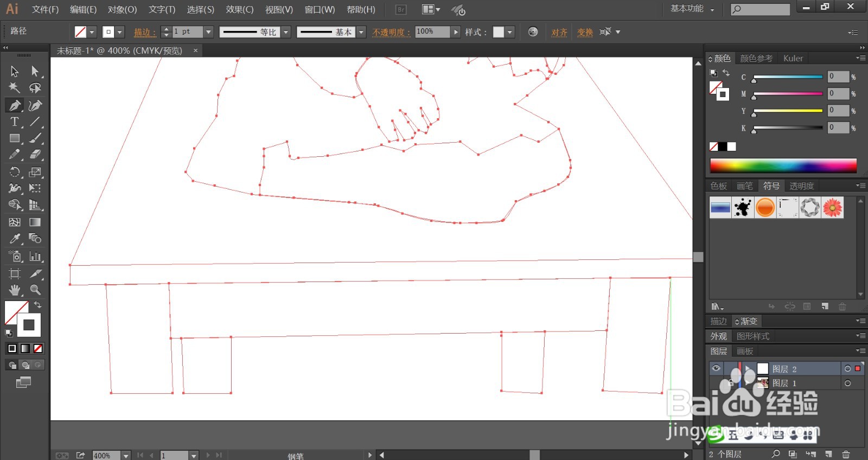868x460 pixels.
Task: Open the 效果(C) menu
Action: 240,10
